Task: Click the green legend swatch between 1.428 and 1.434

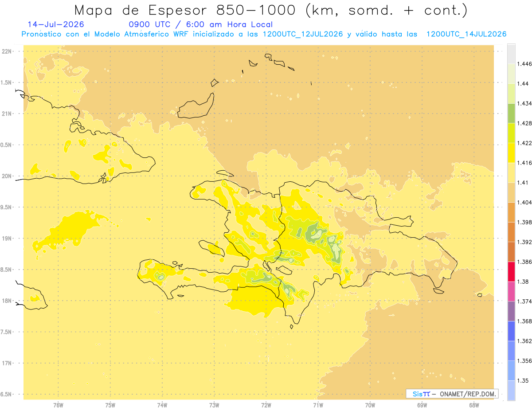Action: 511,113
